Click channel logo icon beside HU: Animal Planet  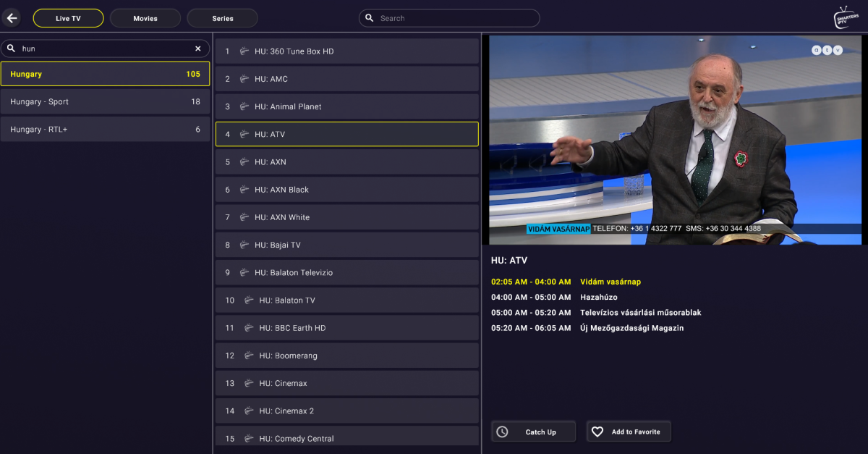tap(244, 106)
